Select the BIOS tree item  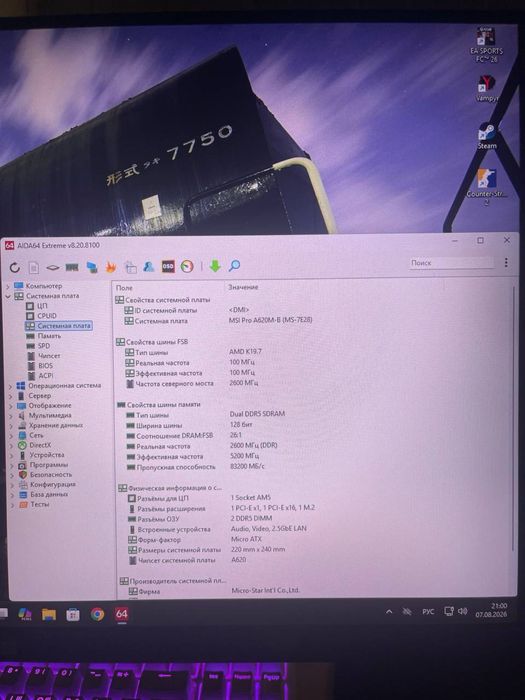coord(40,366)
